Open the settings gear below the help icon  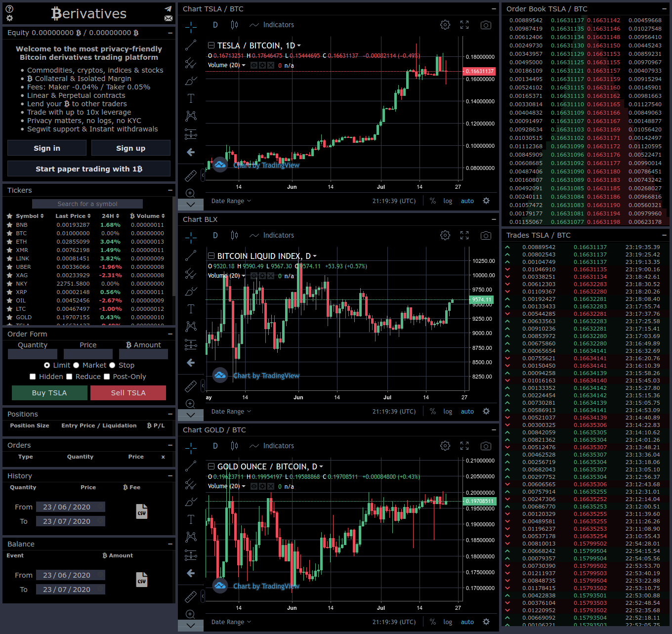(x=9, y=18)
